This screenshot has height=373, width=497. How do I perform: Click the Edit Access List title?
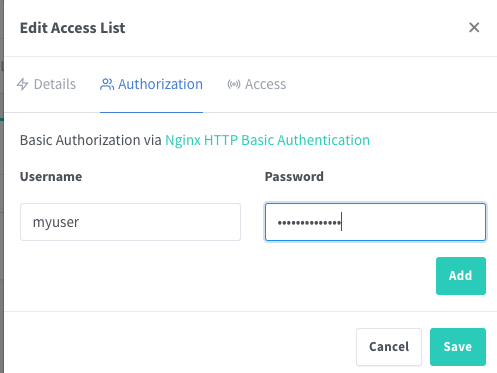[x=73, y=28]
